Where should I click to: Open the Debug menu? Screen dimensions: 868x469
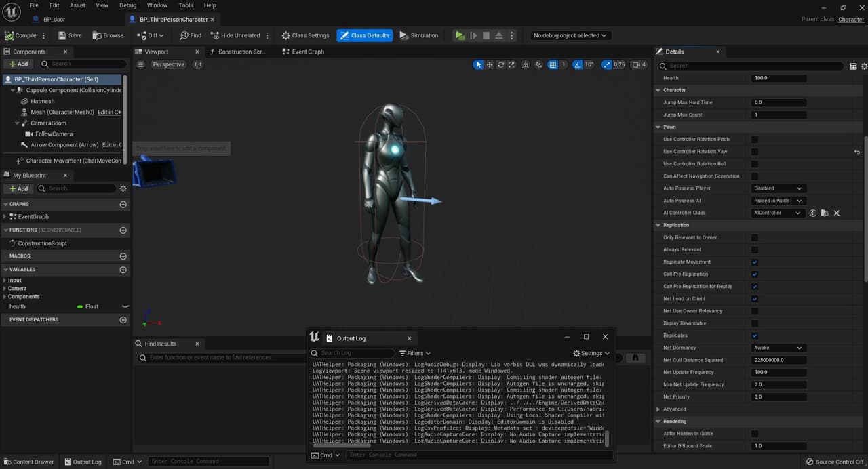(x=128, y=5)
